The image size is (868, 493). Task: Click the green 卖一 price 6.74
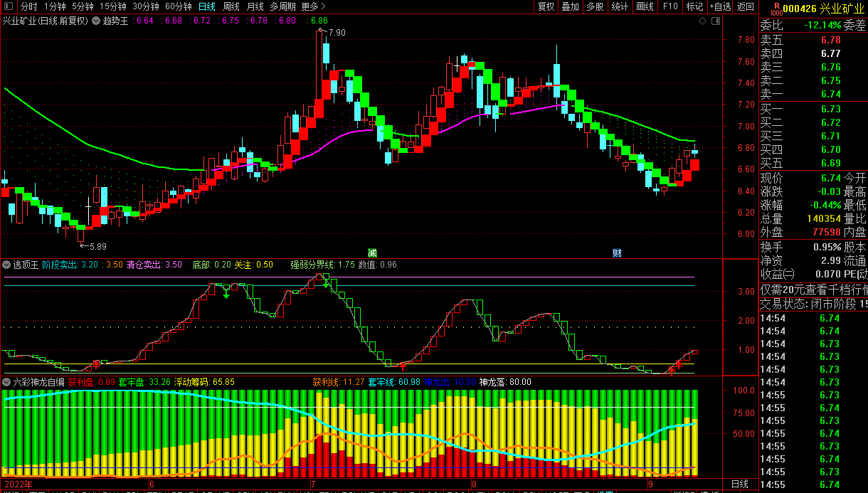tap(830, 95)
